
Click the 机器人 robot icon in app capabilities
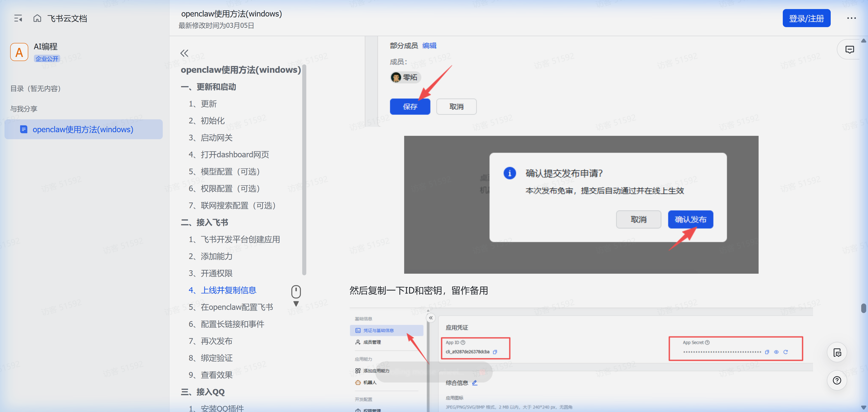click(x=358, y=382)
